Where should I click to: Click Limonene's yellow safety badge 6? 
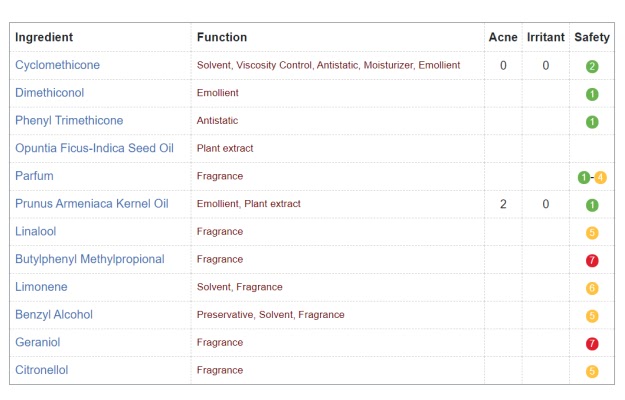pyautogui.click(x=592, y=288)
